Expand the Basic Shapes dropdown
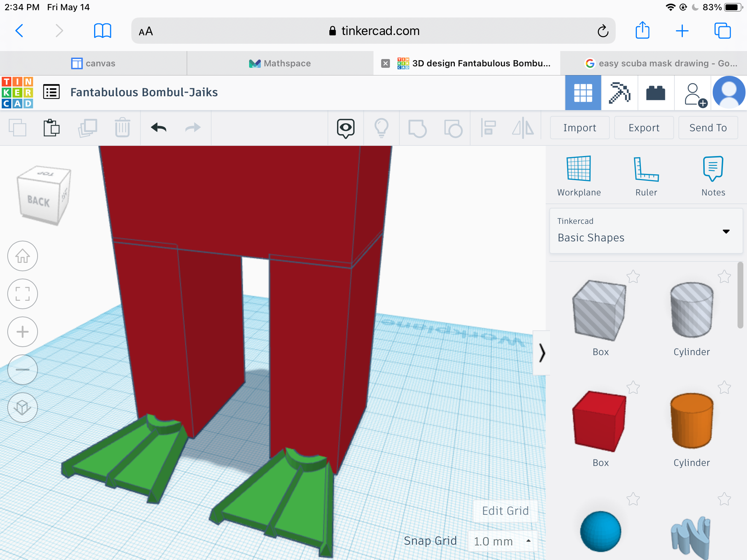Viewport: 747px width, 560px height. (646, 231)
